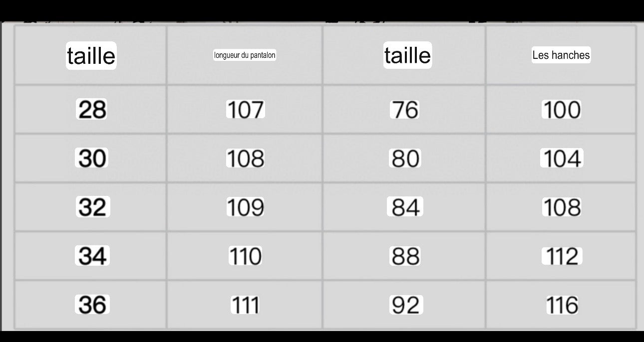The height and width of the screenshot is (342, 644).
Task: Select the "Les hanches" header cell
Action: (561, 55)
